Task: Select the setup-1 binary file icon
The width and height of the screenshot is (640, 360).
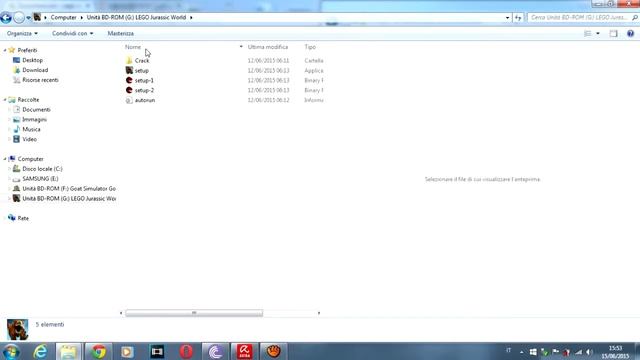Action: pyautogui.click(x=129, y=80)
